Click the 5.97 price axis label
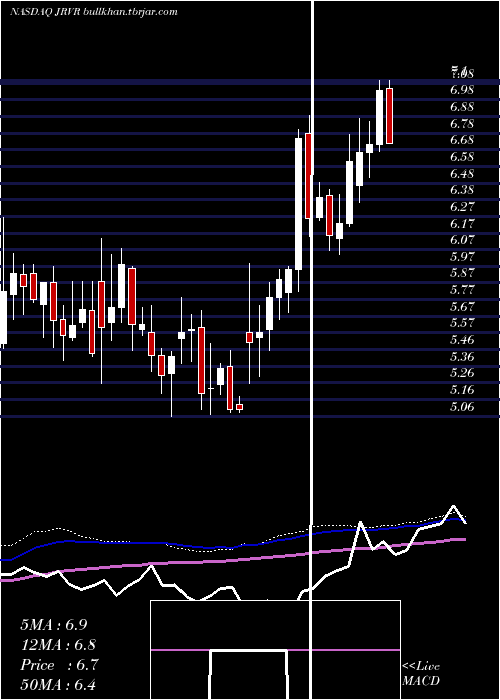Screen dimensions: 500x700 pyautogui.click(x=462, y=257)
